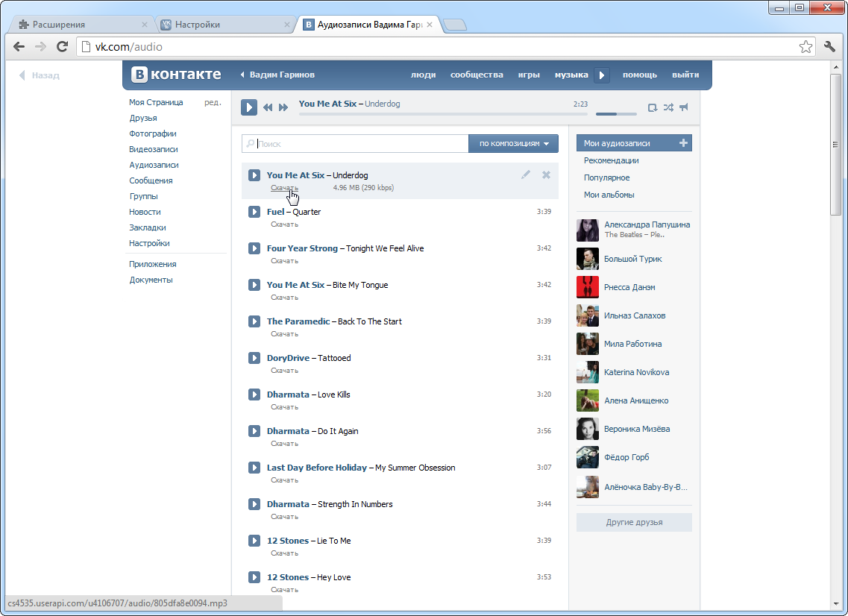Click the plus icon on Мои аудиозаписи
Viewport: 848px width, 616px height.
tap(683, 143)
